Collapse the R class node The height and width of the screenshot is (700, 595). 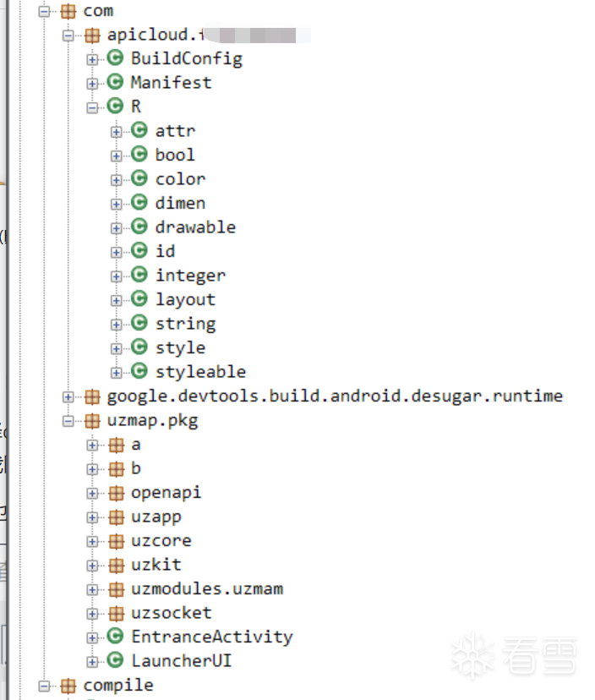(x=92, y=107)
